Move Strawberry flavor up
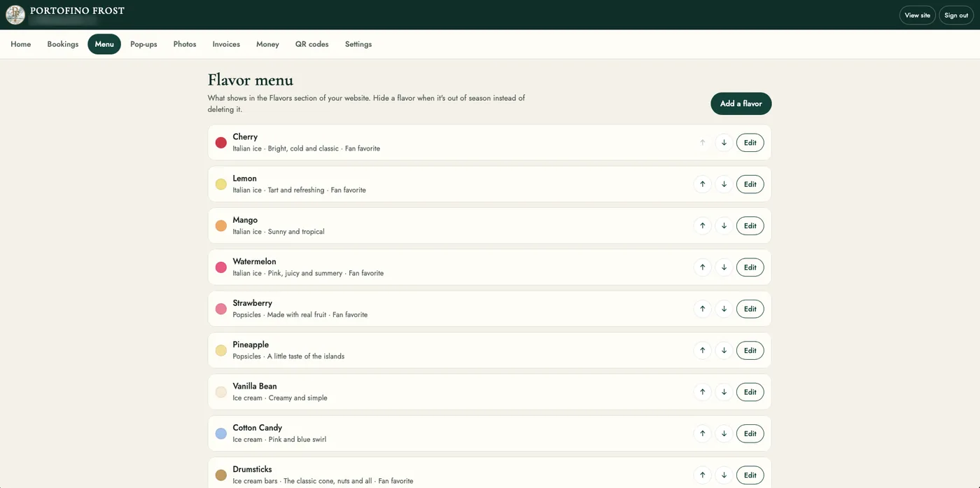 coord(702,309)
